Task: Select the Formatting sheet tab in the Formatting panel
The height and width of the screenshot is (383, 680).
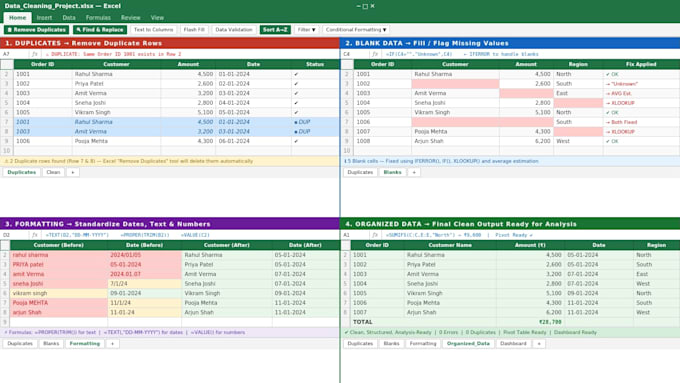Action: click(x=85, y=344)
